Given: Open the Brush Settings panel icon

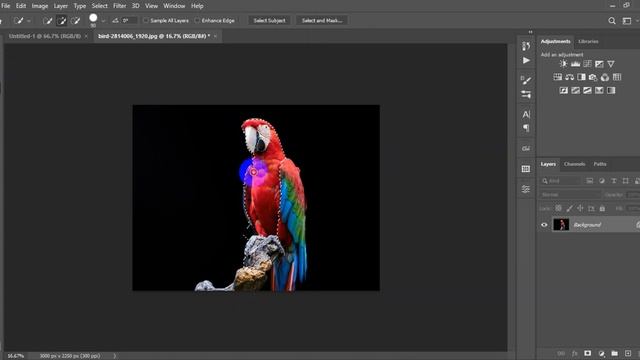Looking at the screenshot, I should 526,80.
